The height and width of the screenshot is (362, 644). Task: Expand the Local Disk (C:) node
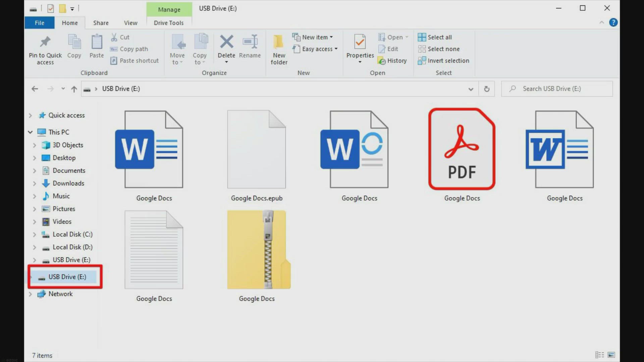point(34,235)
